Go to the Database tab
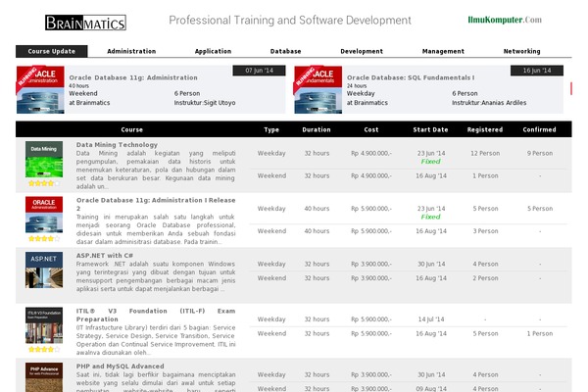The width and height of the screenshot is (588, 392). click(285, 51)
